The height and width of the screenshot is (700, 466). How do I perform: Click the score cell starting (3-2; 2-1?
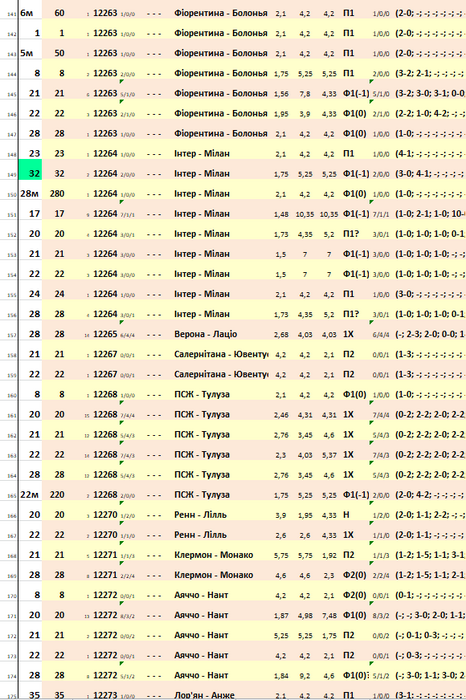[x=430, y=73]
